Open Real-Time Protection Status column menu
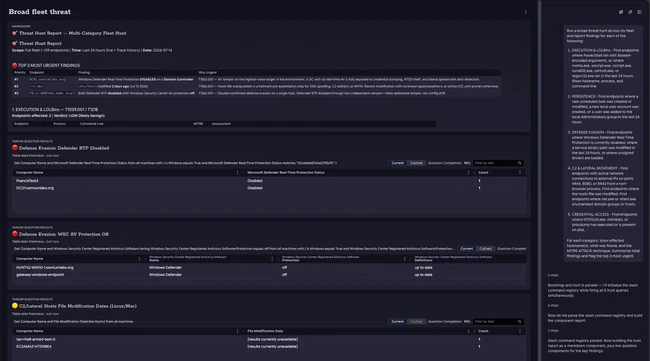Screen dimensions: 650x361 (x=468, y=172)
